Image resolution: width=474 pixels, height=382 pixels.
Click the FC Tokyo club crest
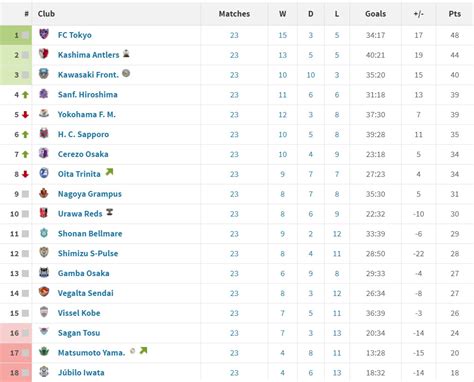tap(44, 34)
